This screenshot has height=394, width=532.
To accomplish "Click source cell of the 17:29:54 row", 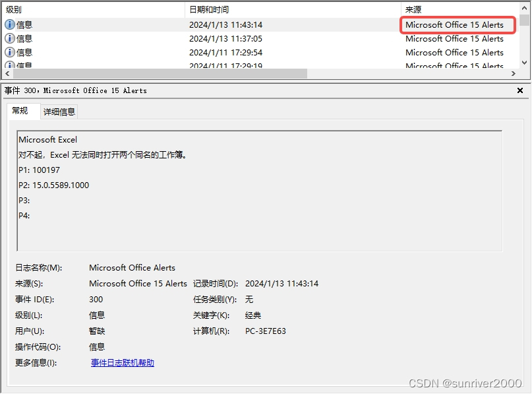I will (454, 53).
